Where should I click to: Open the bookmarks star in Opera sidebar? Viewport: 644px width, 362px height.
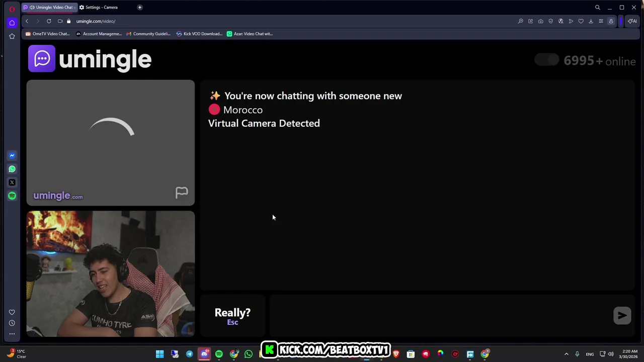(x=12, y=36)
